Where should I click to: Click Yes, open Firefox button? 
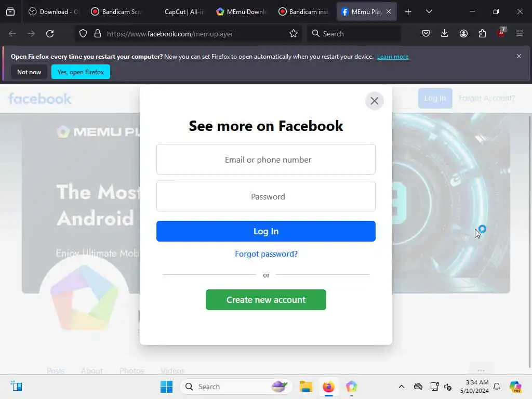[x=81, y=72]
